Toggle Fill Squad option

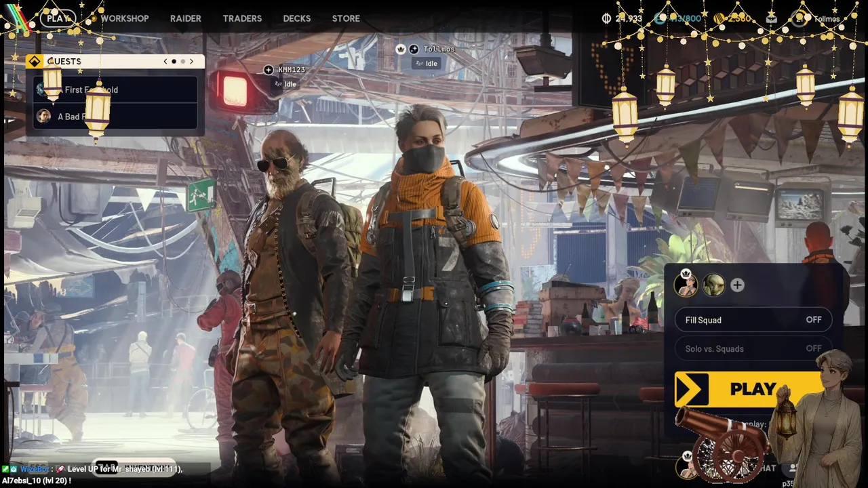(753, 320)
